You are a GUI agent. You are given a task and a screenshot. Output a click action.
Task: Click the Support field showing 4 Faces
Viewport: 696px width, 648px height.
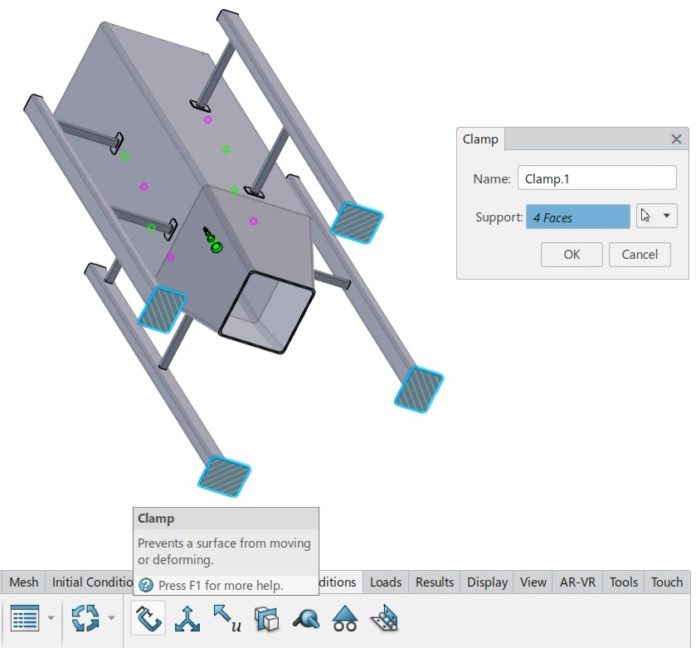point(578,217)
